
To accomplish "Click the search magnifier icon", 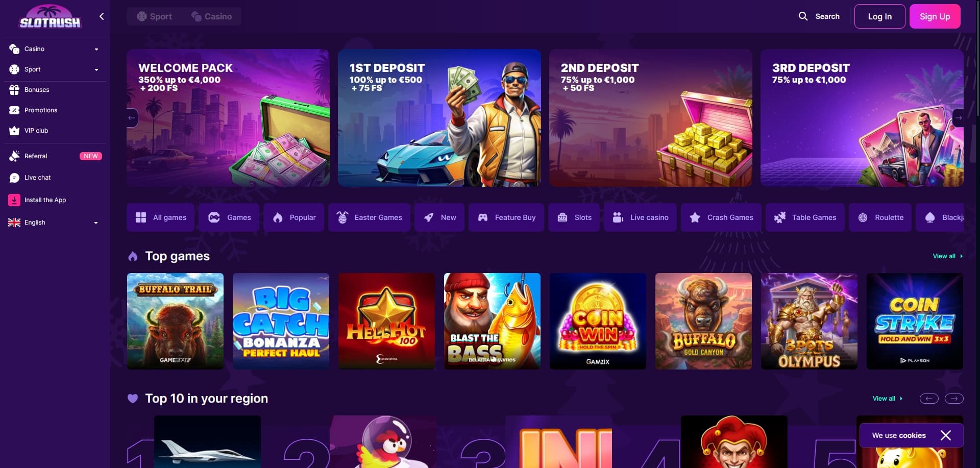I will (803, 16).
